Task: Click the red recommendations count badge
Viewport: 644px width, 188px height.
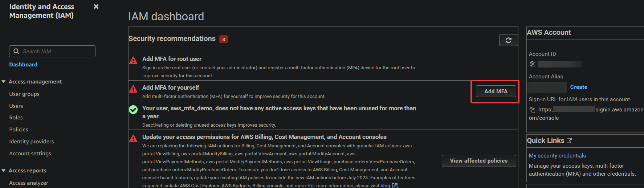Action: pos(224,39)
